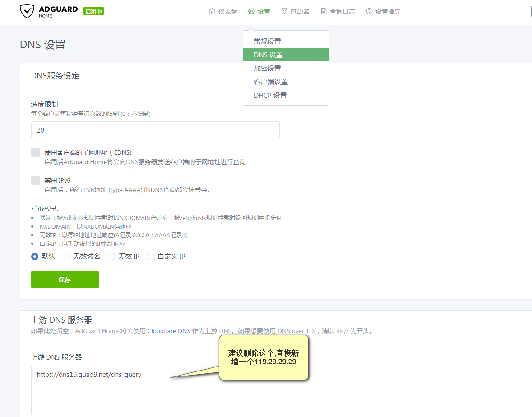Choose the 无效域名 radio option

(66, 257)
